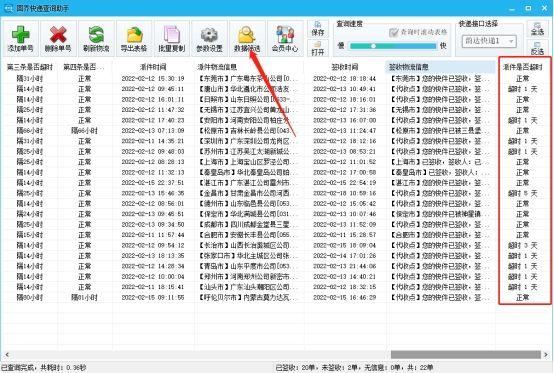Select the 【德州市】山东临邑县公司 cell
This screenshot has height=373, width=554.
coord(249,203)
